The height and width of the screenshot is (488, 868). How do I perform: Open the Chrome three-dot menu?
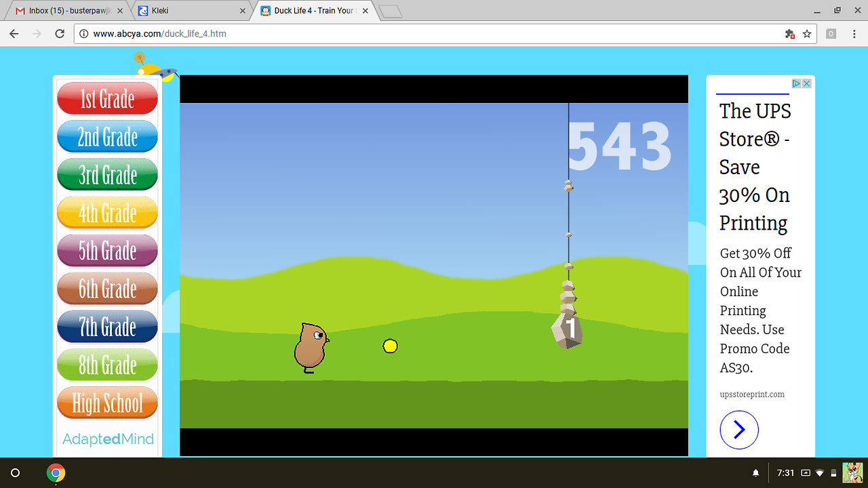click(x=854, y=34)
